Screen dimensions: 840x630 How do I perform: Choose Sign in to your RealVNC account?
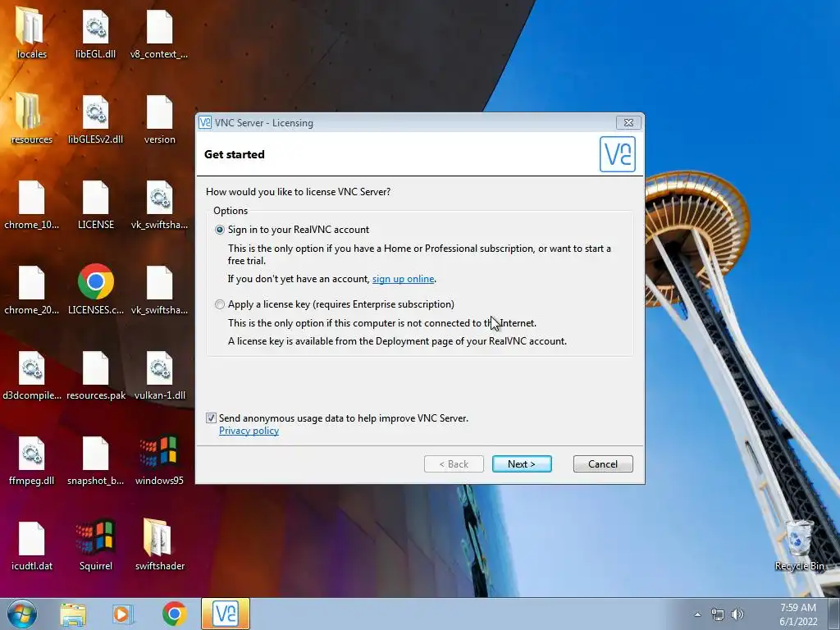(220, 230)
